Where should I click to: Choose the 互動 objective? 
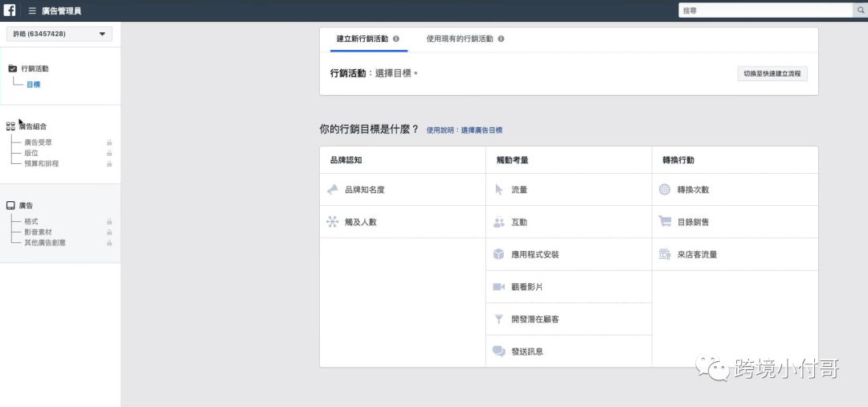point(568,222)
